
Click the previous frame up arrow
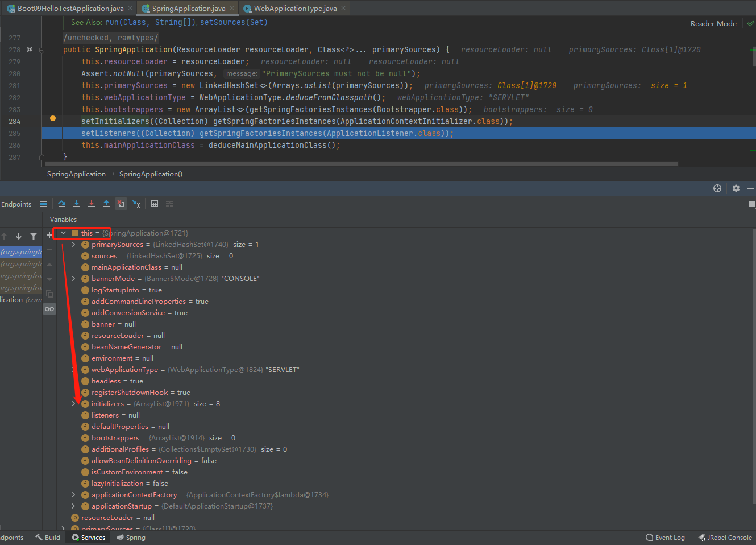pos(4,236)
